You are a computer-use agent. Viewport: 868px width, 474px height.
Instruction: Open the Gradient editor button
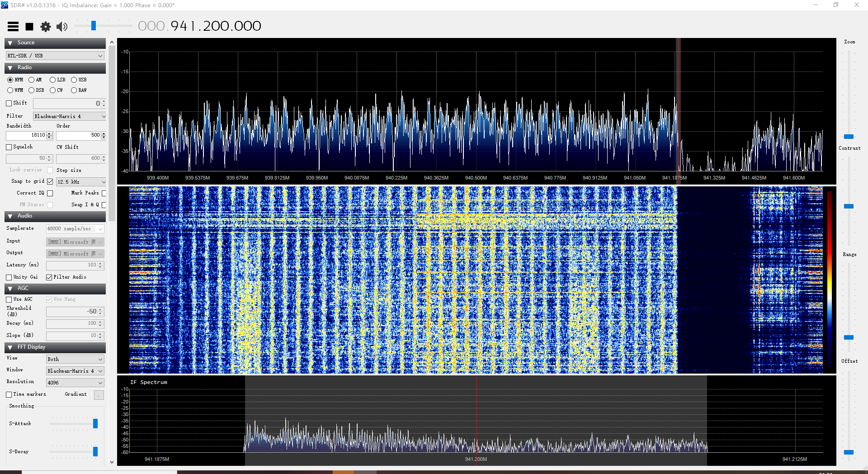coord(99,395)
